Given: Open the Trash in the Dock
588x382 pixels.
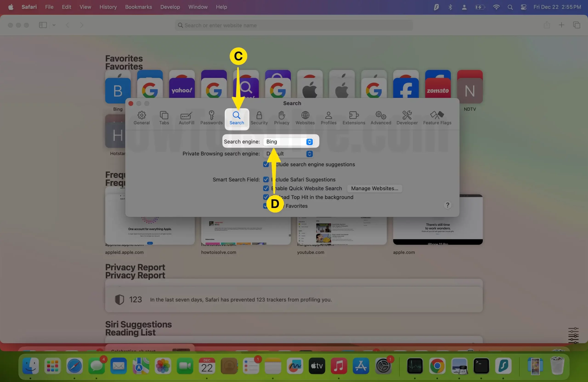Looking at the screenshot, I should (557, 366).
